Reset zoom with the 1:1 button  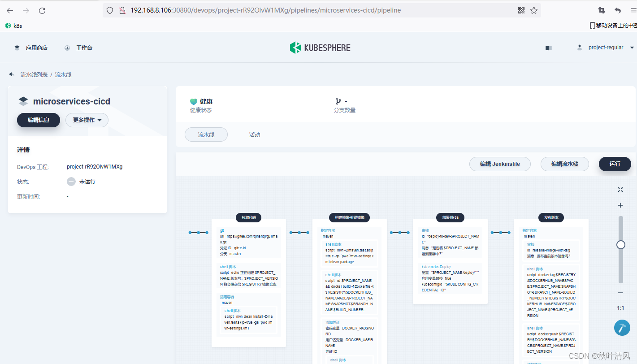tap(620, 308)
